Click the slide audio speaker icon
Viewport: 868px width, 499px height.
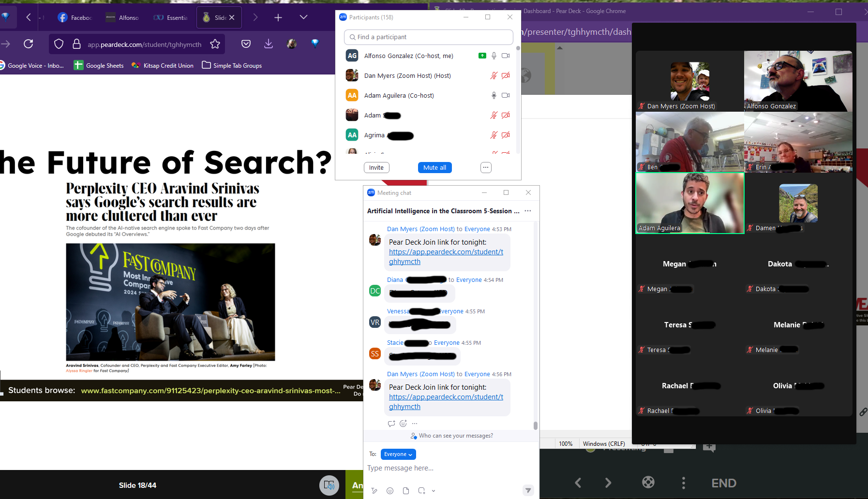pyautogui.click(x=329, y=485)
